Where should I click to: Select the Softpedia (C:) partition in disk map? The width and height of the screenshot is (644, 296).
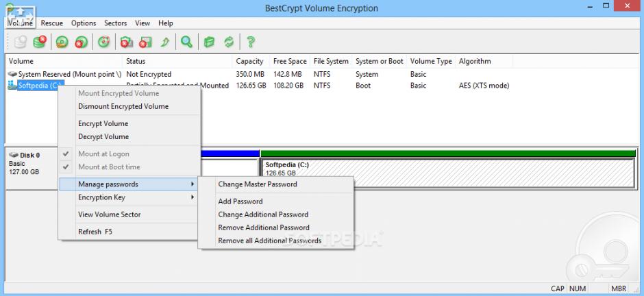448,173
